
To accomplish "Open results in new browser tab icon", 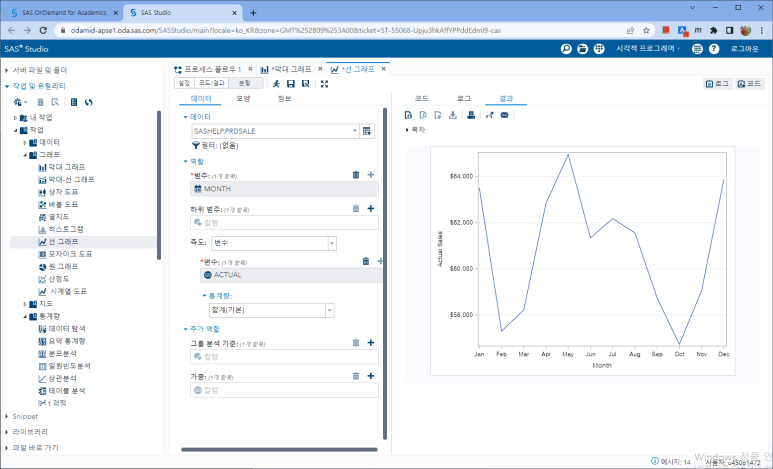I will 490,115.
